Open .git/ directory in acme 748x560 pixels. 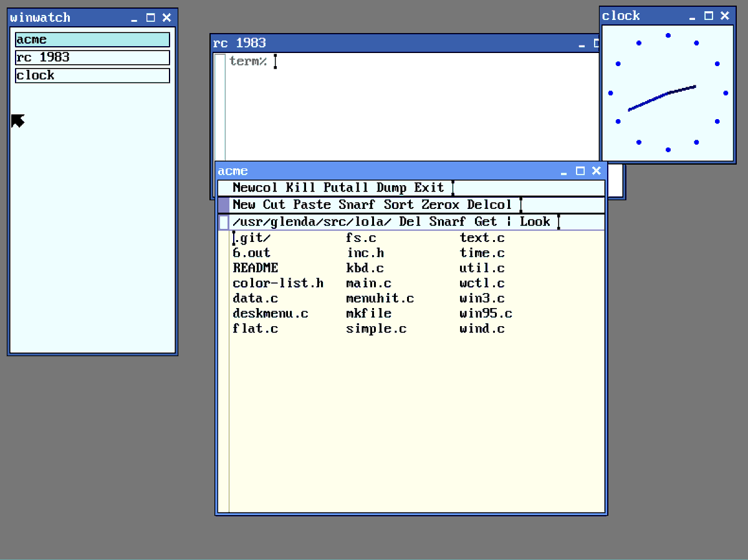[252, 238]
